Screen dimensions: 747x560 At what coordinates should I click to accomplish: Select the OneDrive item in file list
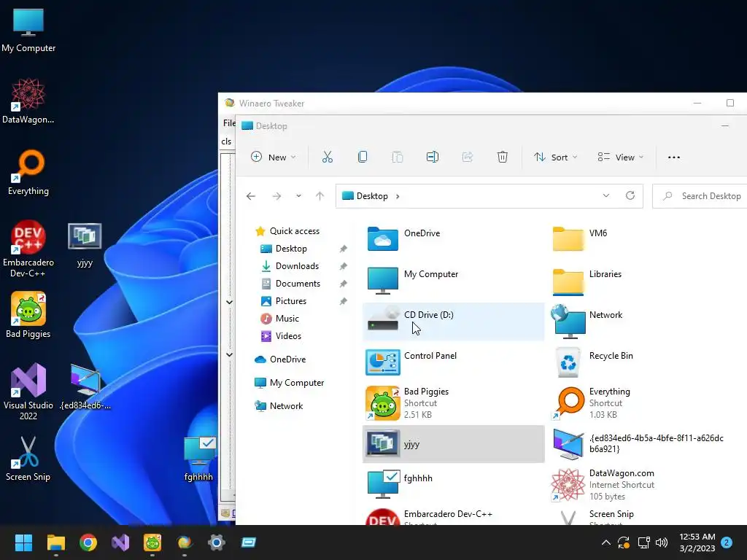(x=453, y=239)
